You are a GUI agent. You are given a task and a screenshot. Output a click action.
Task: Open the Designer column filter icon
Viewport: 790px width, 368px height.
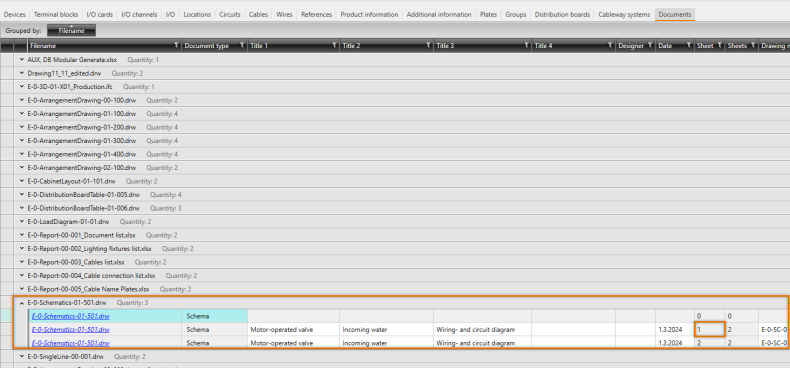[x=650, y=45]
